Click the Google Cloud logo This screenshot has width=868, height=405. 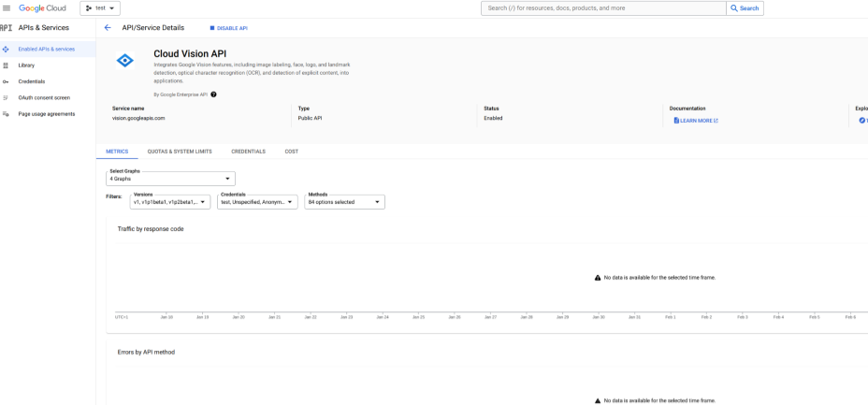[42, 8]
